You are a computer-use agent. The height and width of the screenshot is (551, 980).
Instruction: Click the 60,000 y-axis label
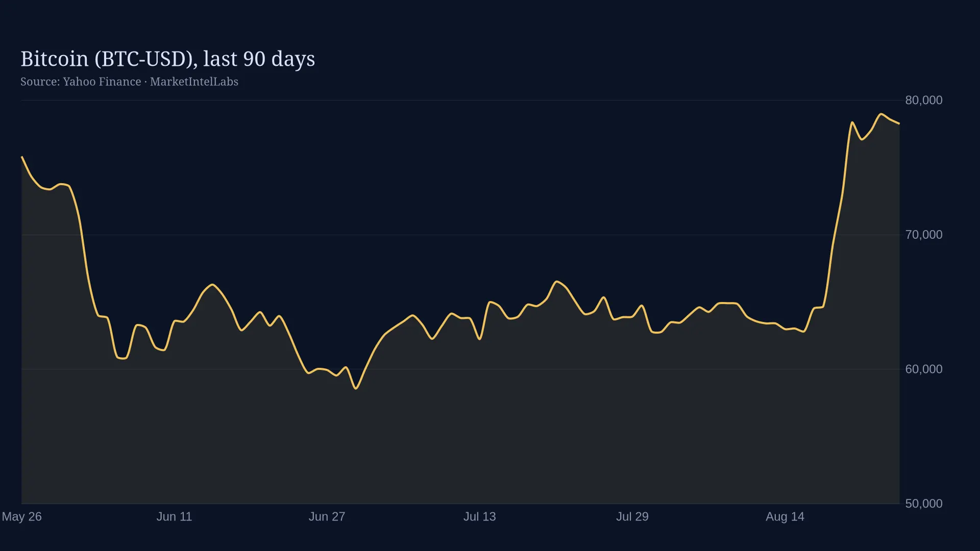(x=924, y=369)
